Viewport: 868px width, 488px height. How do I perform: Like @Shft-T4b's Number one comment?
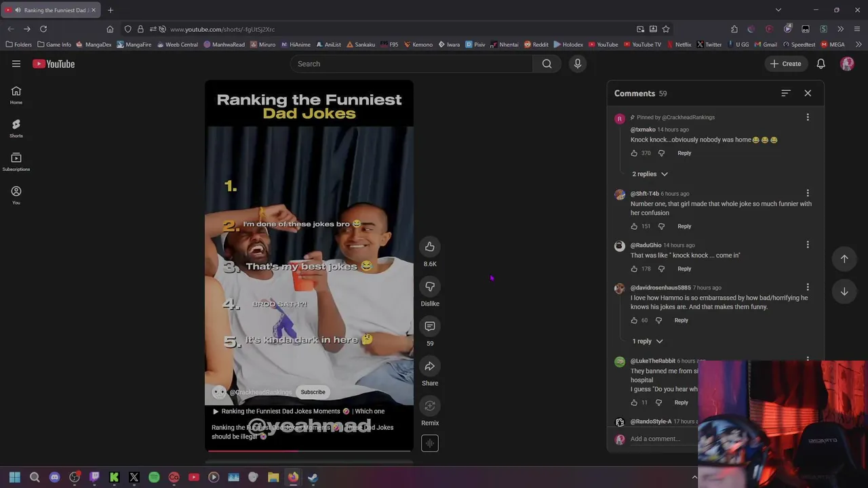coord(634,226)
